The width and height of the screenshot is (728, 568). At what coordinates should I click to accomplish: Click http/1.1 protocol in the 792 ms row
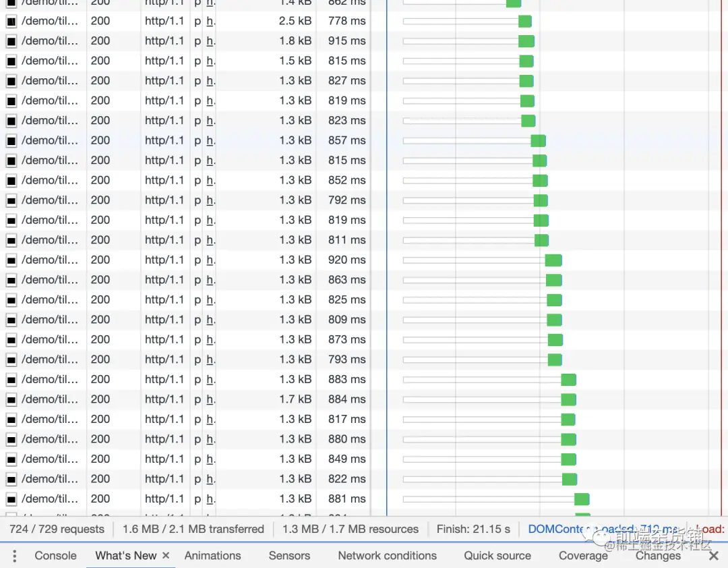click(x=164, y=200)
